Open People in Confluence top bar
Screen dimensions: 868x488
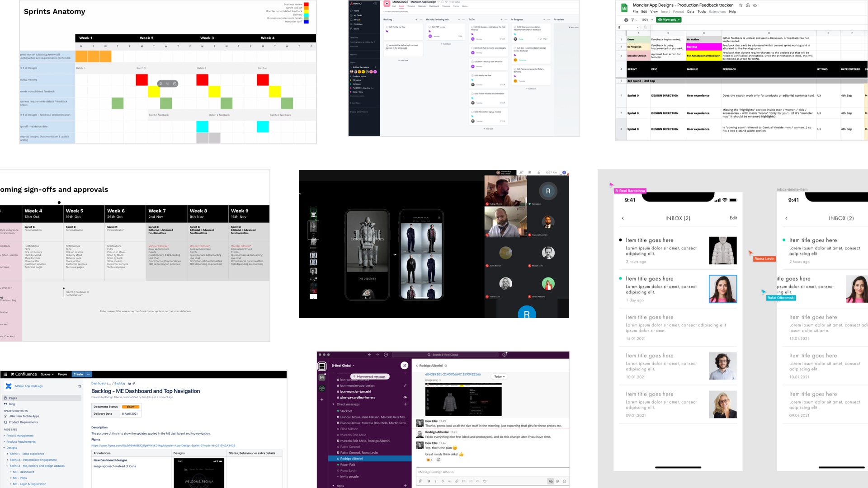tap(62, 374)
